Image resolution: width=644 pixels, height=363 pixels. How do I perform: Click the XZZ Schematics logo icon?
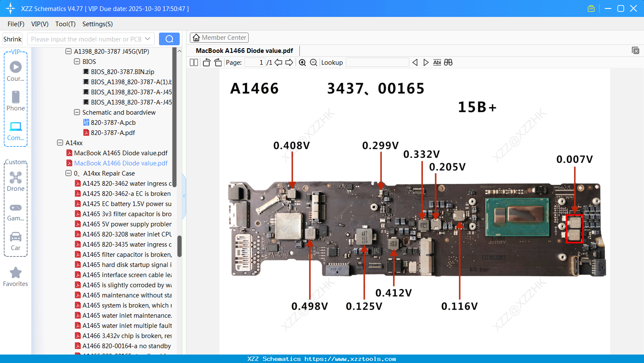(11, 8)
